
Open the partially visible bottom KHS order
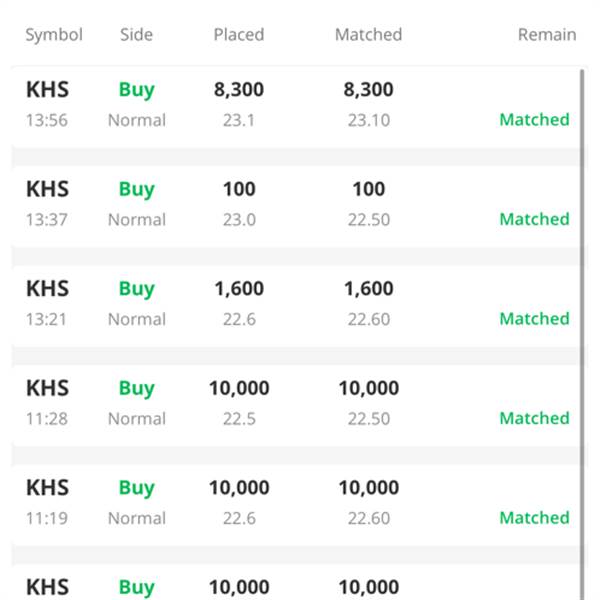[295, 582]
